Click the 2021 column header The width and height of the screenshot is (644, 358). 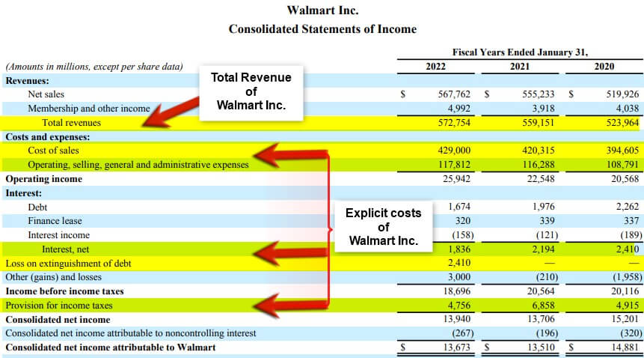pyautogui.click(x=520, y=67)
